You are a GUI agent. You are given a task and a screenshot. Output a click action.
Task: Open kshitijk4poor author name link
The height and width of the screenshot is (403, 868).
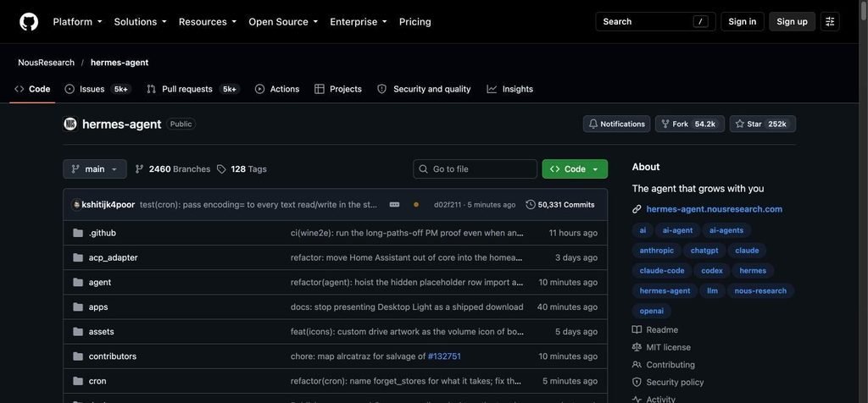(x=108, y=205)
